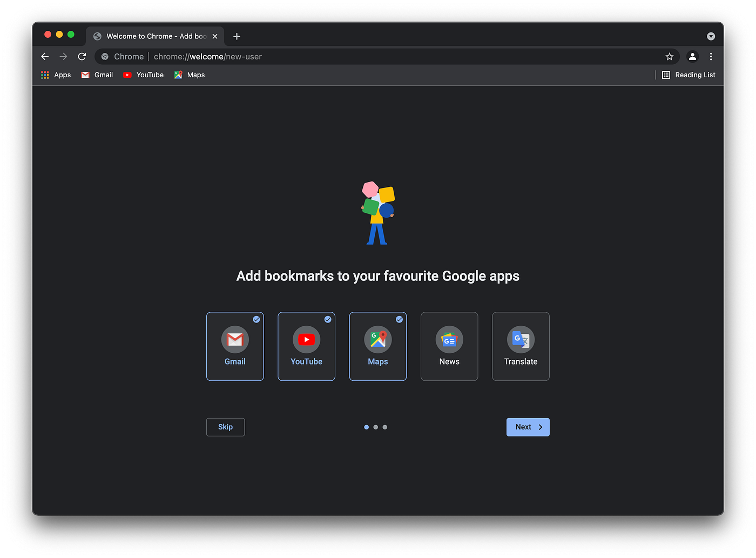Open the tab search dropdown arrow
Image resolution: width=756 pixels, height=558 pixels.
click(711, 36)
